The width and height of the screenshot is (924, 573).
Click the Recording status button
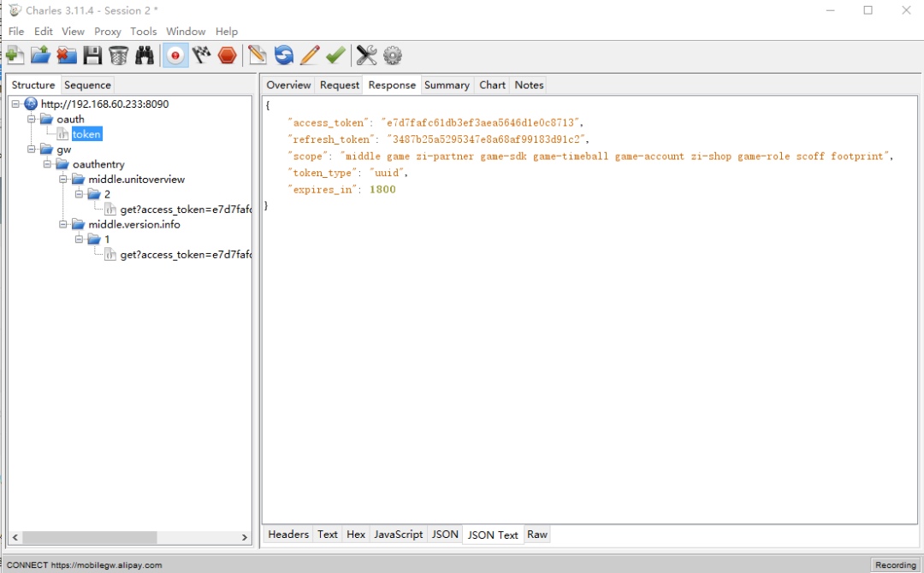tap(895, 564)
